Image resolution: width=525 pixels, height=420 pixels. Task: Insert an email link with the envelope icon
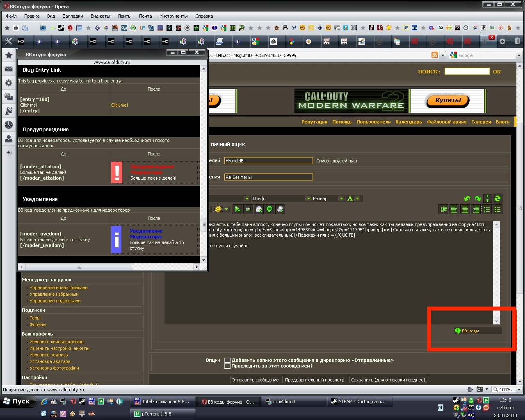click(x=259, y=209)
